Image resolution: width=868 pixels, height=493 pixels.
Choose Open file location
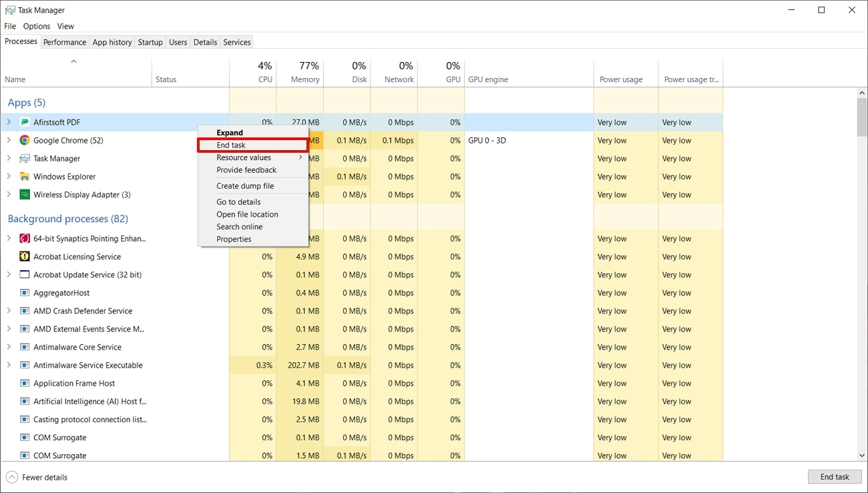click(x=253, y=214)
